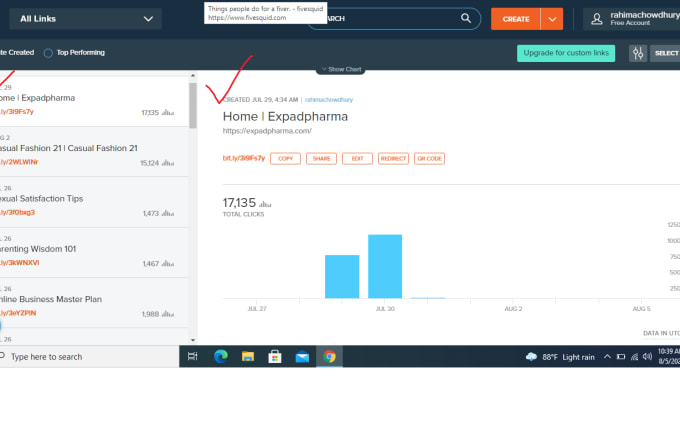
Task: Click Upgrade for custom links button
Action: click(566, 53)
